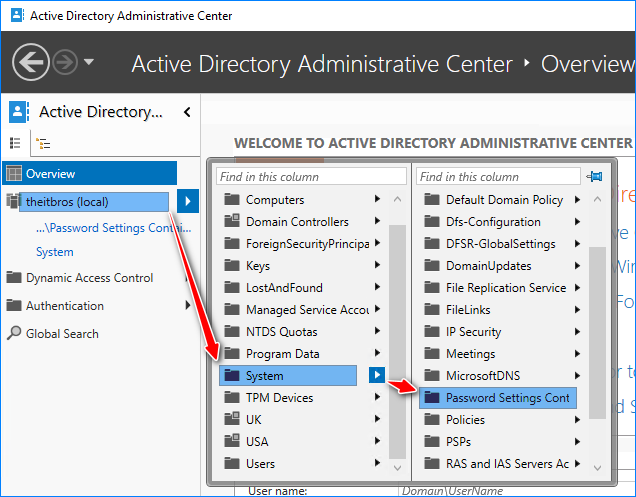Switch navigation pane to tree view
This screenshot has height=497, width=636.
click(43, 143)
